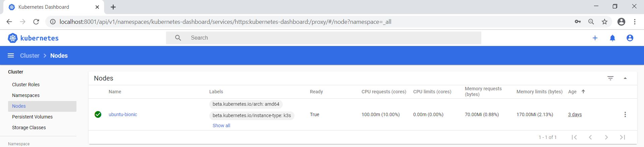Image resolution: width=644 pixels, height=147 pixels.
Task: Open Storage Classes from sidebar
Action: [29, 128]
